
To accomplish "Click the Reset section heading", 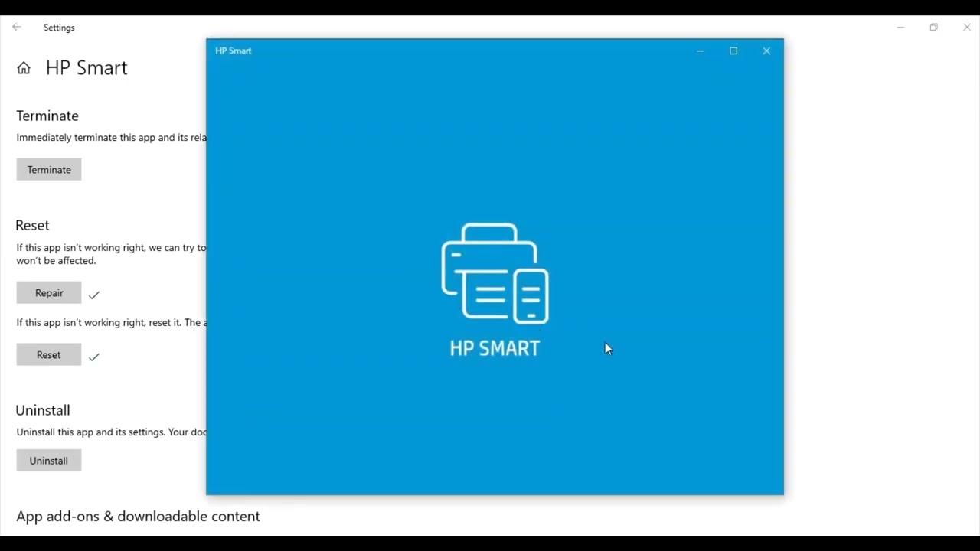I will click(32, 225).
